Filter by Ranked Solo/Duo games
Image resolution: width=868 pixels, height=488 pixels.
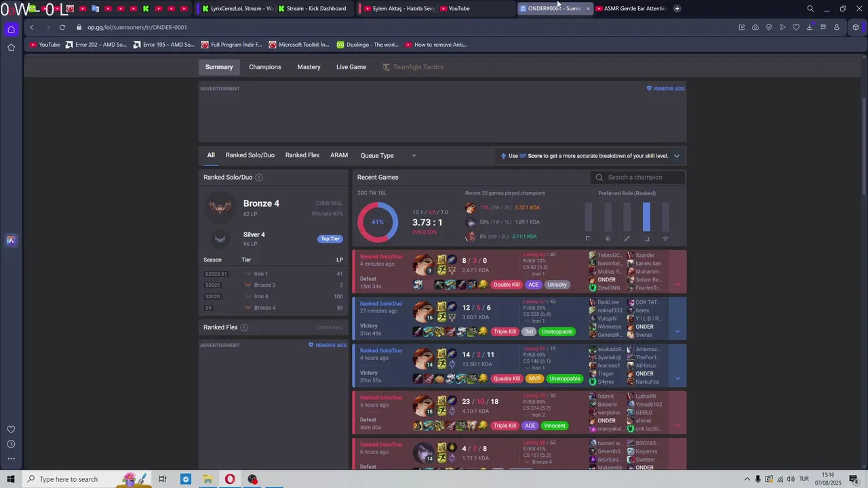click(250, 155)
